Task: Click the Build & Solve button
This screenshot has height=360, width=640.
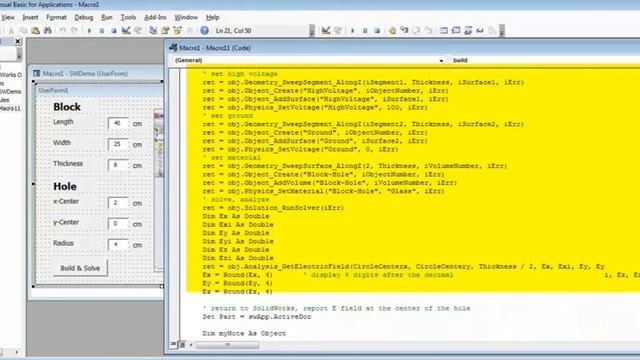Action: (x=80, y=268)
